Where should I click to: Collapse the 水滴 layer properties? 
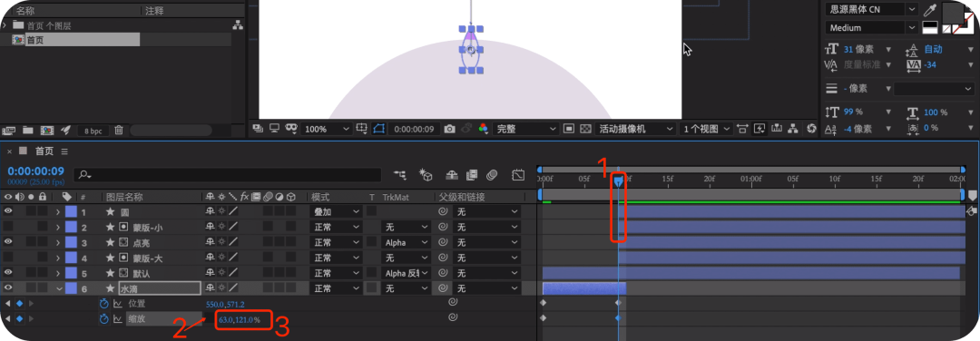click(x=58, y=288)
